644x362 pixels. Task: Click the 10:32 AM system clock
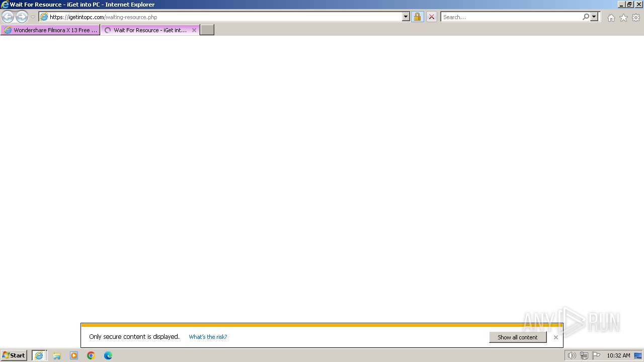(x=618, y=355)
